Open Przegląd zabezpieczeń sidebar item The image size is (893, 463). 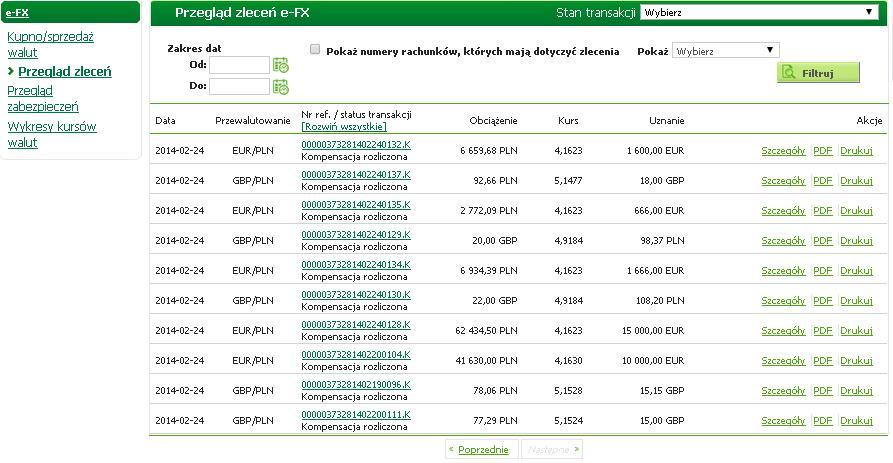pyautogui.click(x=43, y=99)
